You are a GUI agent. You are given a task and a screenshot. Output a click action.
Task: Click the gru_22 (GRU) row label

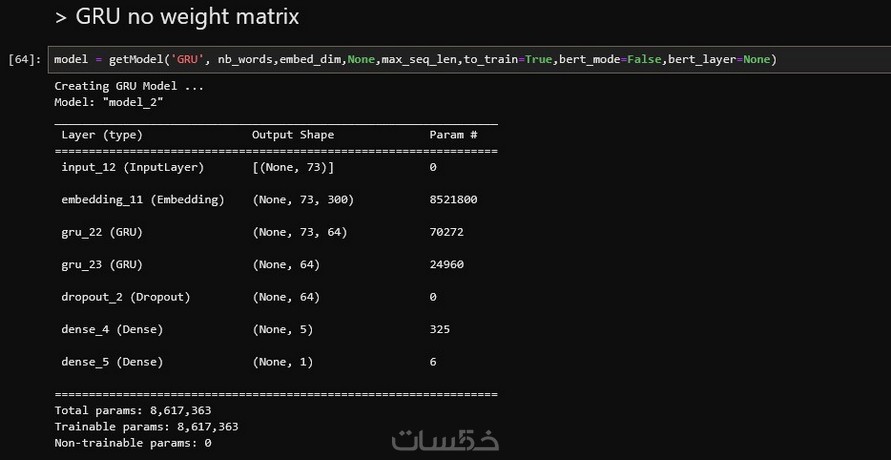click(x=102, y=232)
